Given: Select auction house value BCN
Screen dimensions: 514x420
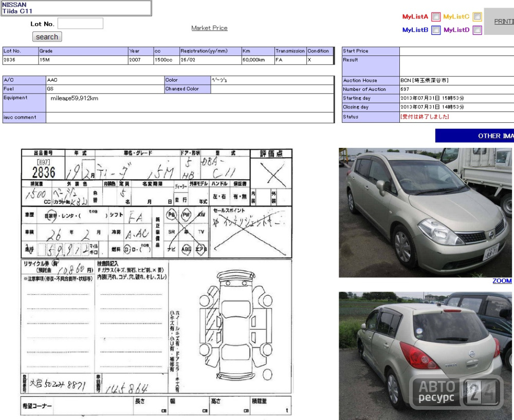Looking at the screenshot, I should (424, 80).
